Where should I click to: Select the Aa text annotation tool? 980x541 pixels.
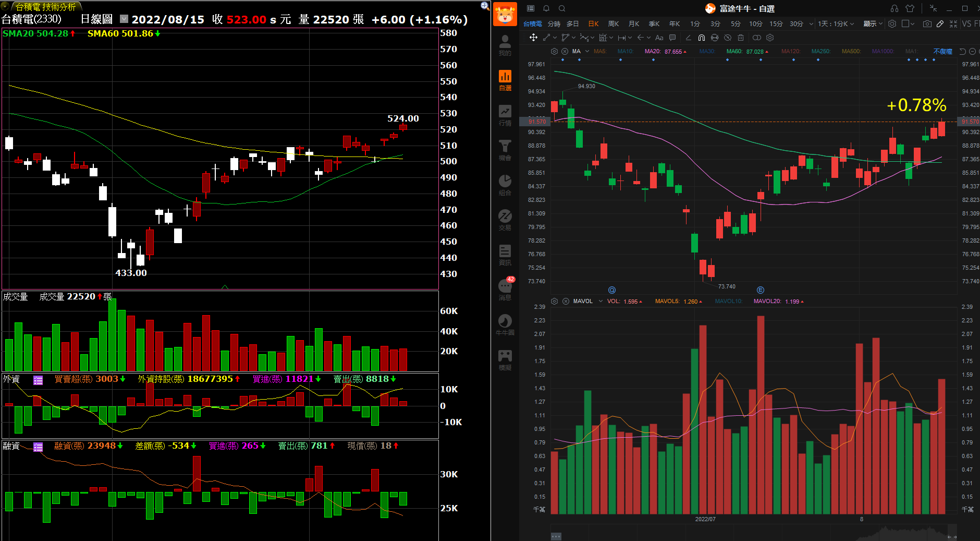659,38
